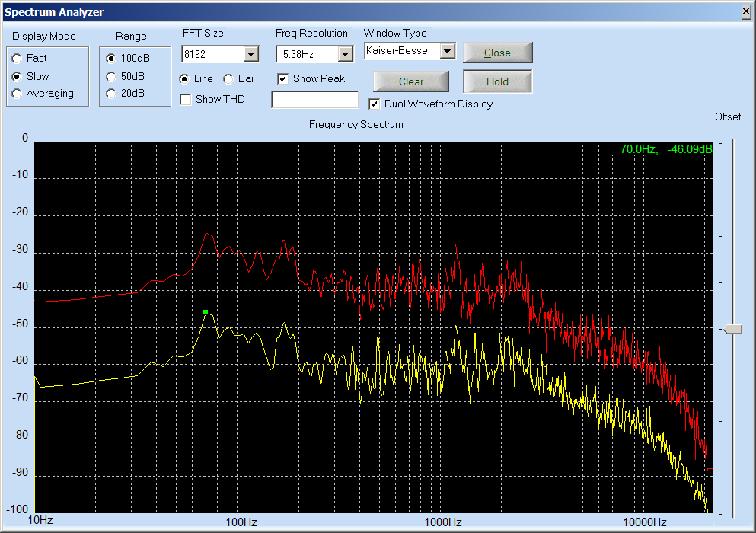This screenshot has width=756, height=533.
Task: Click the Offset label
Action: (728, 116)
